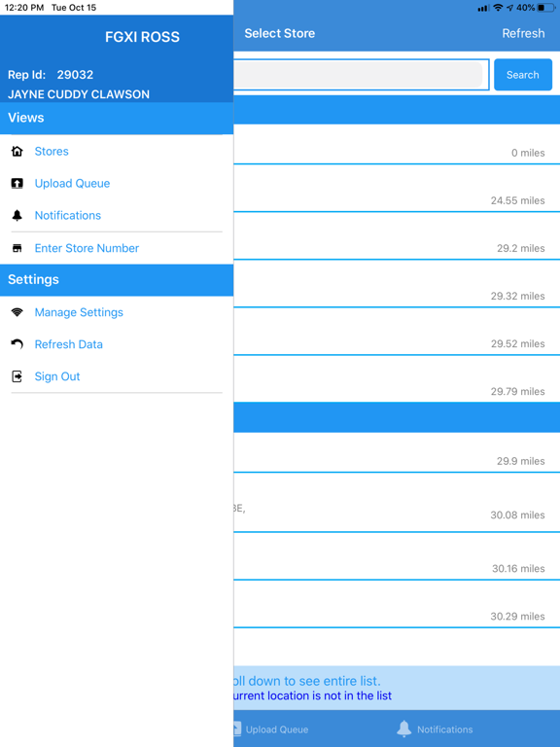Select the store row at 24.55 miles
This screenshot has width=560, height=747.
pos(397,189)
